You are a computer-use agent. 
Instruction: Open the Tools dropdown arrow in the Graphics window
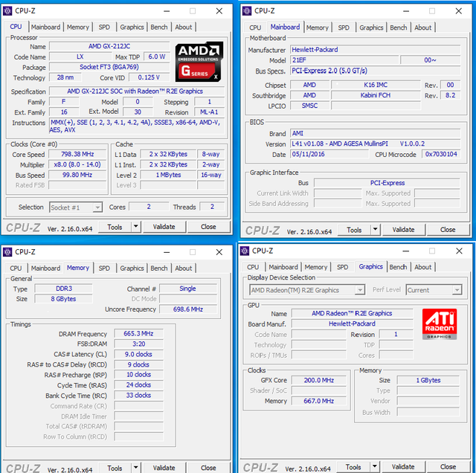click(x=374, y=466)
